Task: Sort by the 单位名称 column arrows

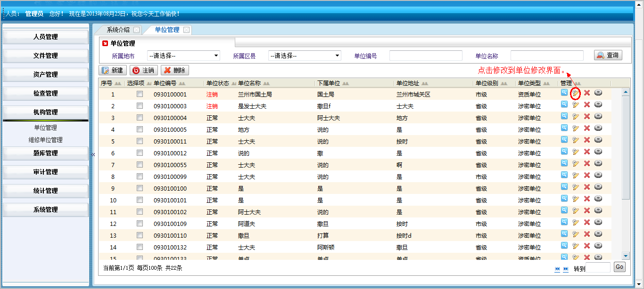Action: (266, 83)
